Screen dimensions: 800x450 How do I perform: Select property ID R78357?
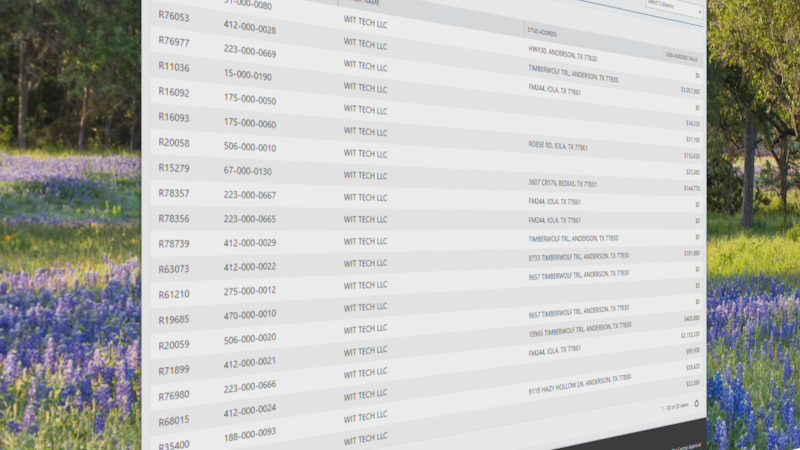click(173, 193)
